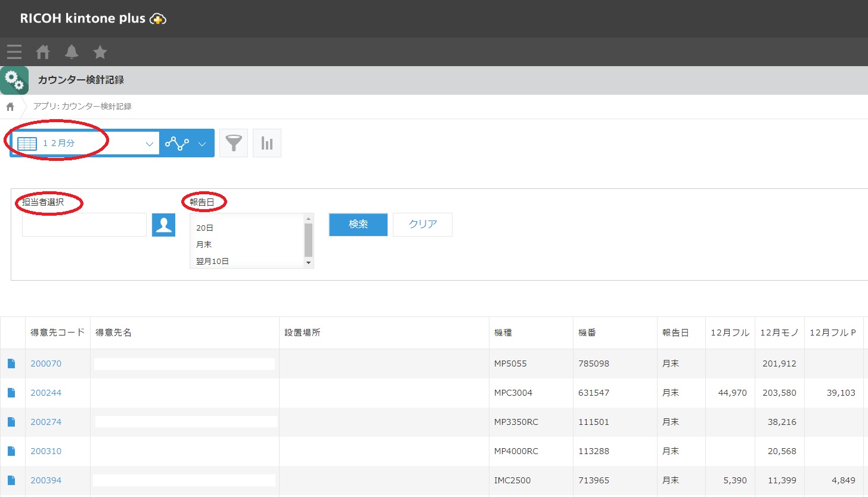Expand the graph view dropdown arrow
This screenshot has height=497, width=868.
(202, 144)
